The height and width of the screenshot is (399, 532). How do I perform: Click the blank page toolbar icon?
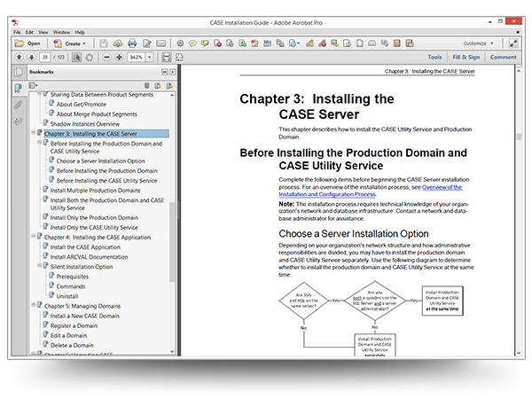[360, 43]
